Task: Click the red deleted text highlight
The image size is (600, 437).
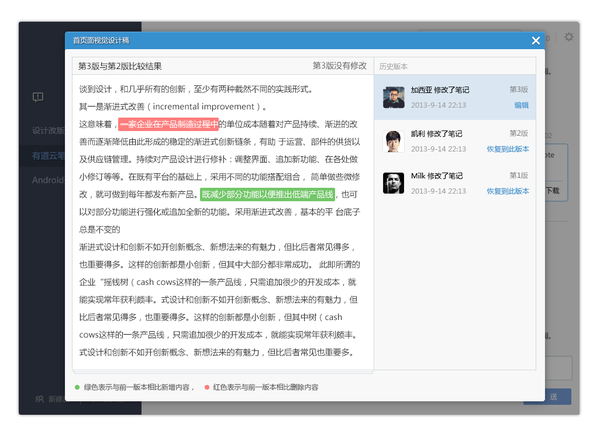Action: coord(168,124)
